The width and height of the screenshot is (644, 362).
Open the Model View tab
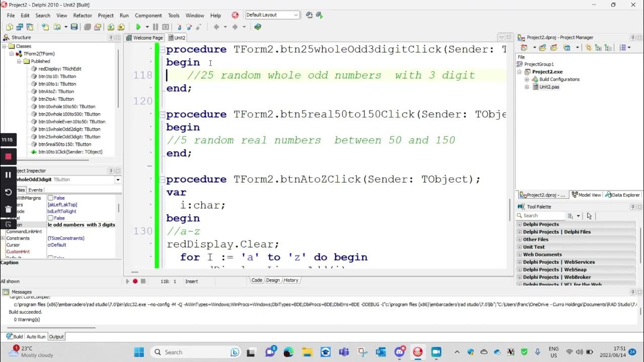point(586,195)
